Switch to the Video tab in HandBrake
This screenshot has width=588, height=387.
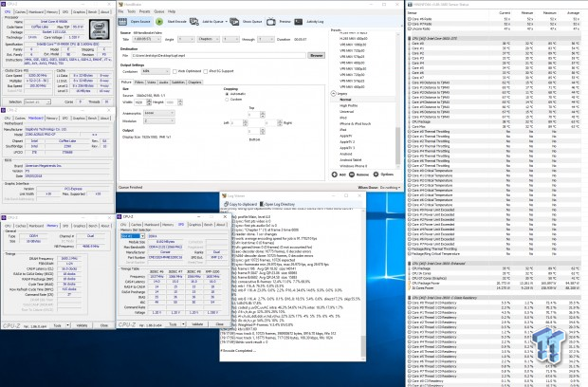[x=152, y=83]
